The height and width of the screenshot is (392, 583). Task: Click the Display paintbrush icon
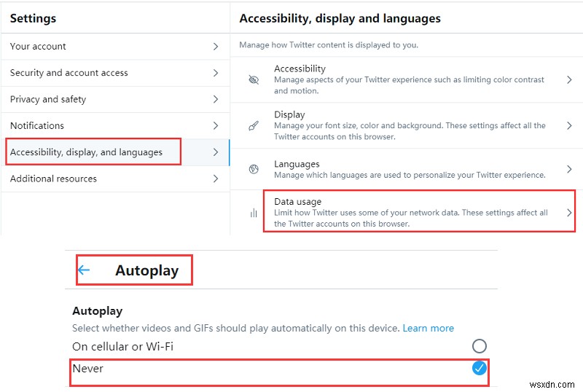coord(254,125)
